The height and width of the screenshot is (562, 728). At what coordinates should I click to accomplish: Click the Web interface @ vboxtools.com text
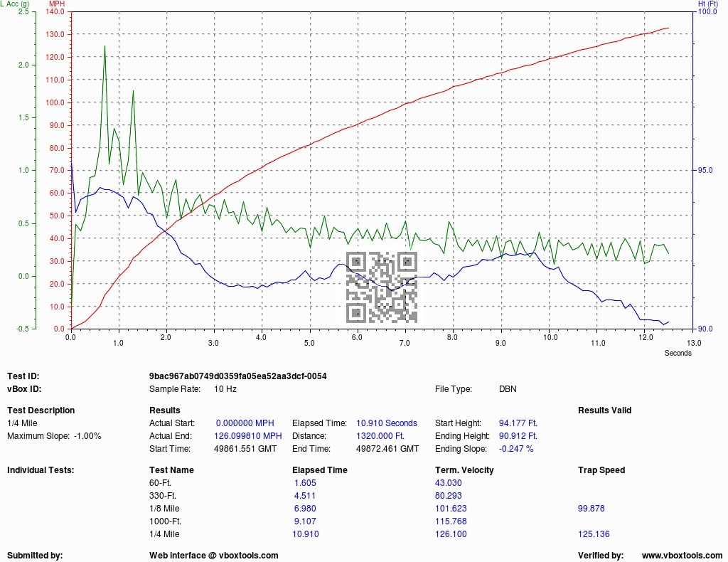(x=213, y=556)
